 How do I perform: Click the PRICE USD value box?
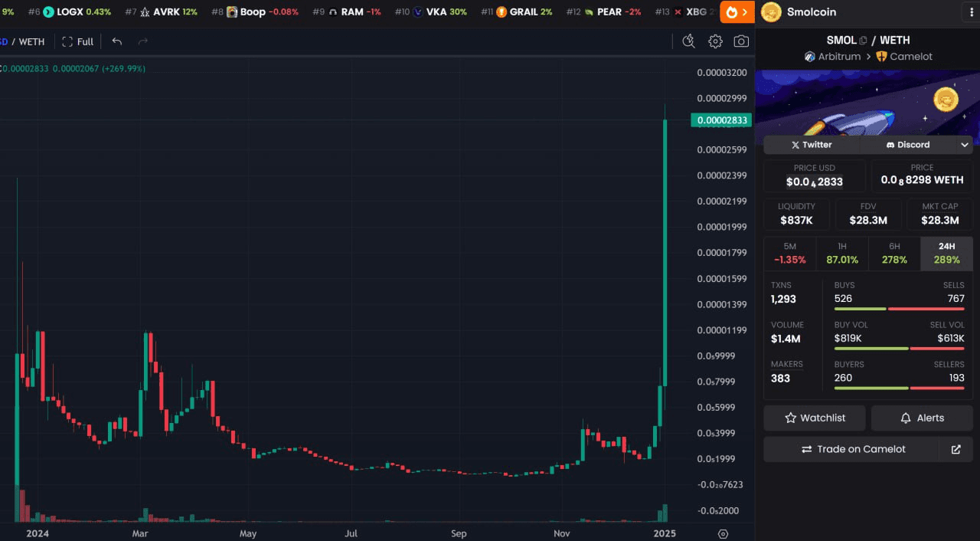[x=815, y=175]
